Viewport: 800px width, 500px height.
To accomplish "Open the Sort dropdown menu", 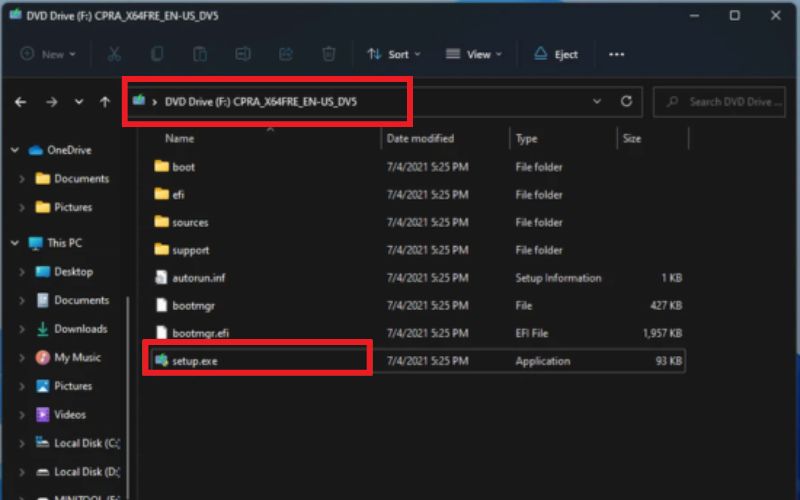I will (x=394, y=54).
